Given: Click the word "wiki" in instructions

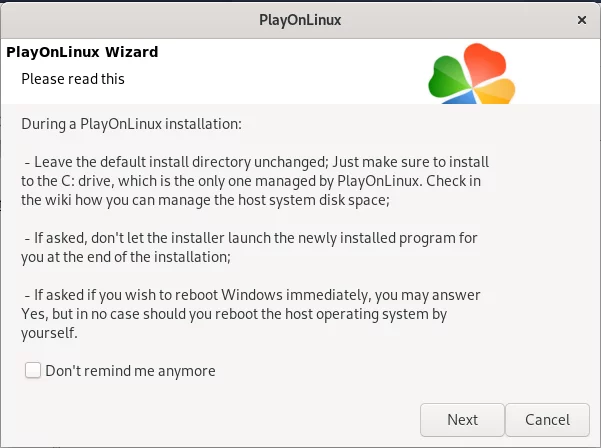Looking at the screenshot, I should [58, 200].
